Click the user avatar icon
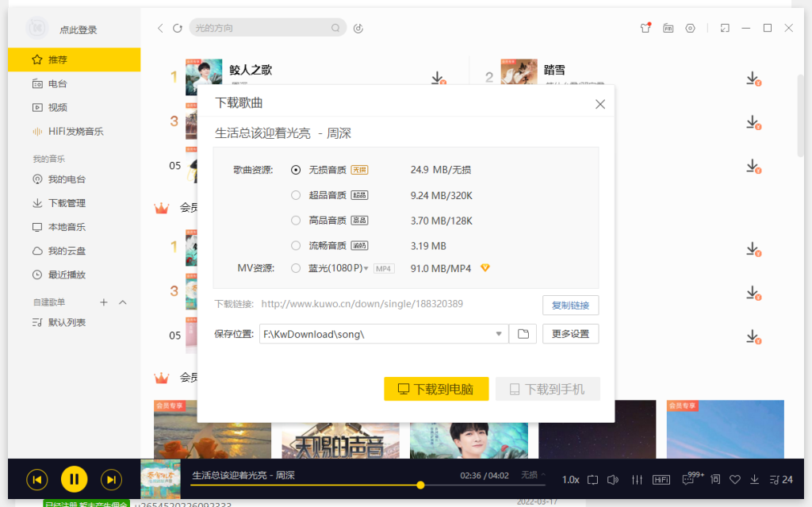Image resolution: width=812 pixels, height=507 pixels. pyautogui.click(x=37, y=28)
